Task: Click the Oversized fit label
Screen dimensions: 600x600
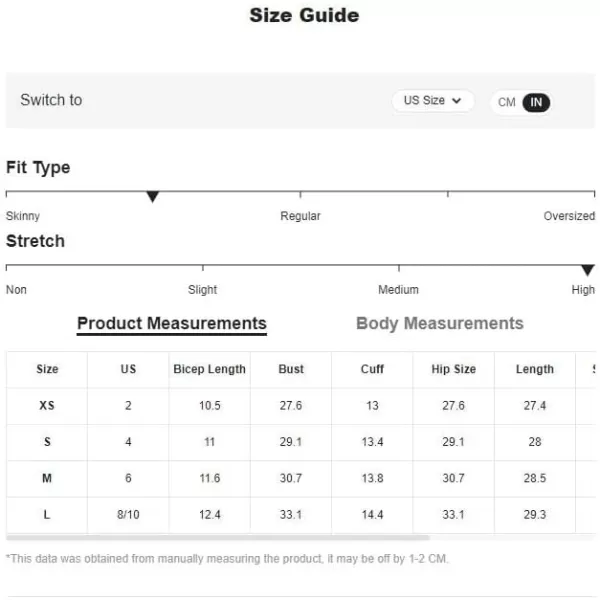Action: 569,216
